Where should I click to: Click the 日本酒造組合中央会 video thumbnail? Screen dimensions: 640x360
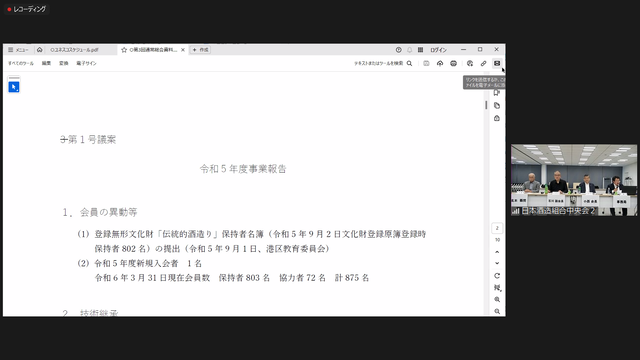[x=574, y=180]
